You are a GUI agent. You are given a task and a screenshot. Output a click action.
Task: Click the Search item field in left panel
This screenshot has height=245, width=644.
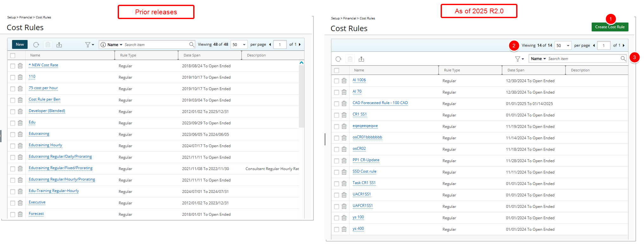[156, 45]
